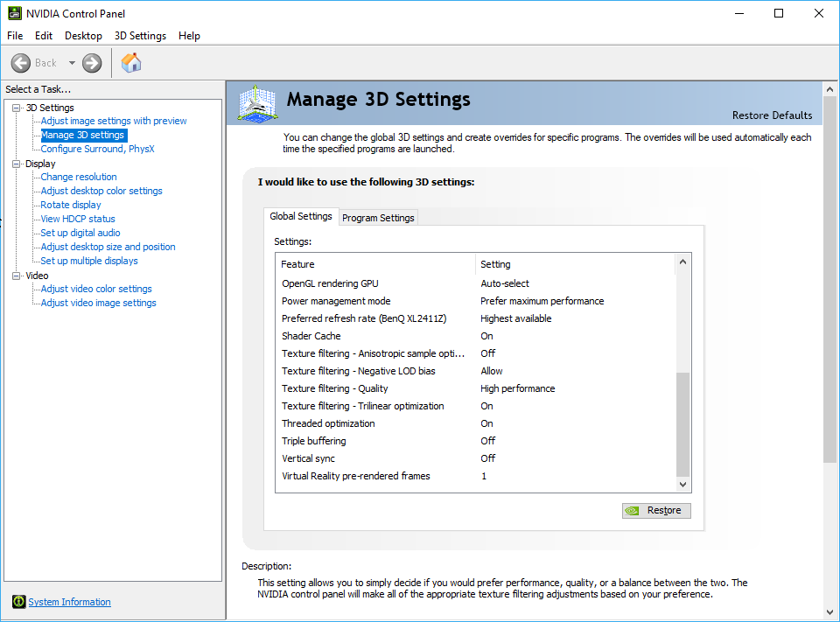Collapse the 3D Settings tree node
This screenshot has height=622, width=840.
16,108
